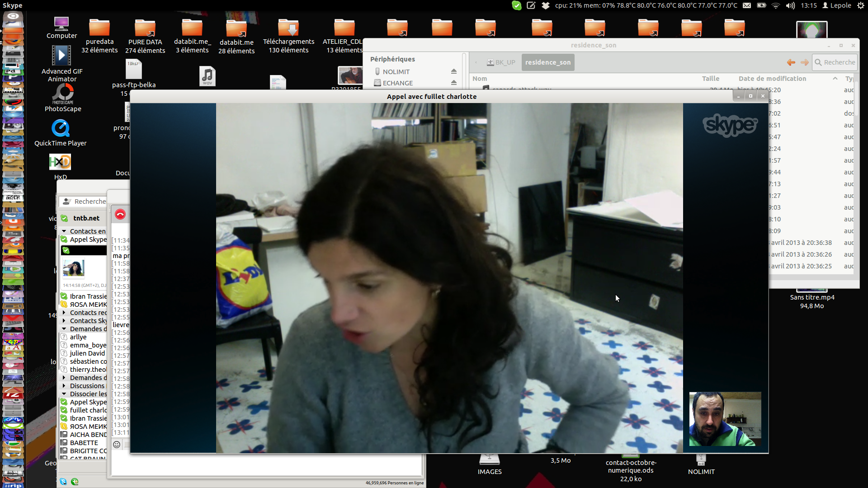Click the Skype status icon at bottom left
This screenshot has height=488, width=868.
click(63, 482)
